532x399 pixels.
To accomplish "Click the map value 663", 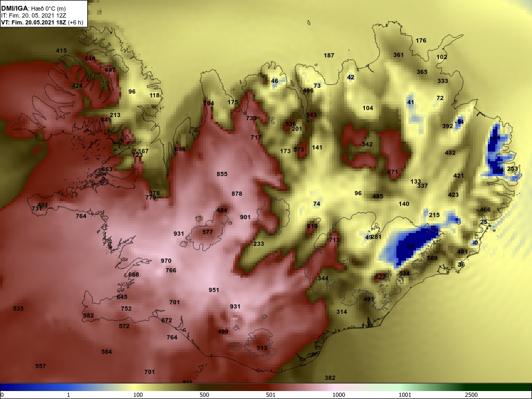I will click(x=107, y=169).
